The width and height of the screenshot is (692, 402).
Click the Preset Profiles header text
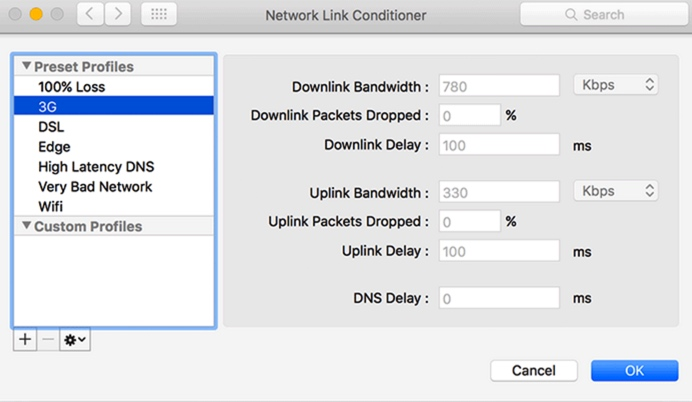point(84,67)
